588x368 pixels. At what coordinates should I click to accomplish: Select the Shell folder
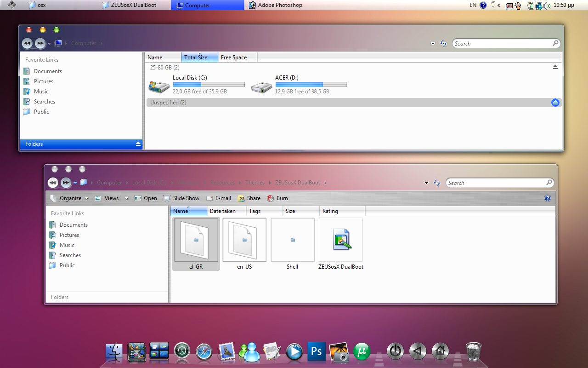[x=293, y=240]
